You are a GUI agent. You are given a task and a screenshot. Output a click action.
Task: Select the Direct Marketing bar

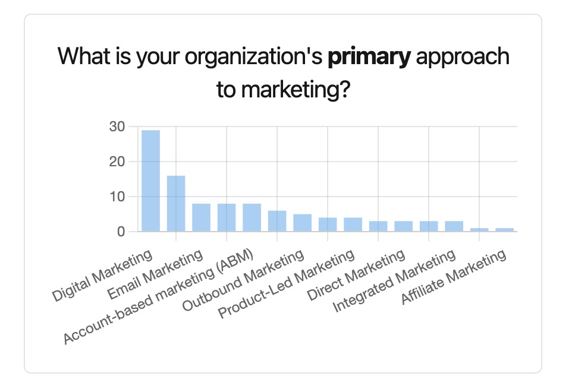403,226
